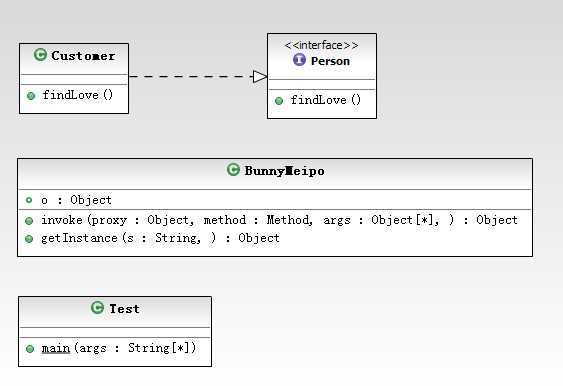Click the method dot before main
Viewport: 563px width, 386px height.
[x=30, y=349]
